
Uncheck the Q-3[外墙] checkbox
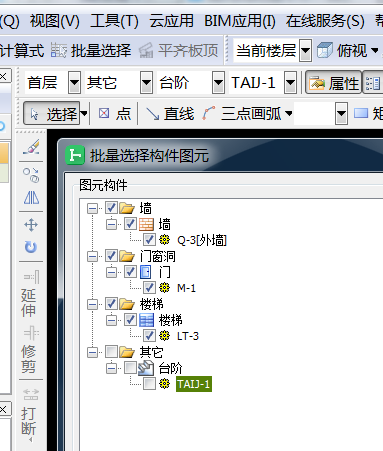click(x=149, y=239)
